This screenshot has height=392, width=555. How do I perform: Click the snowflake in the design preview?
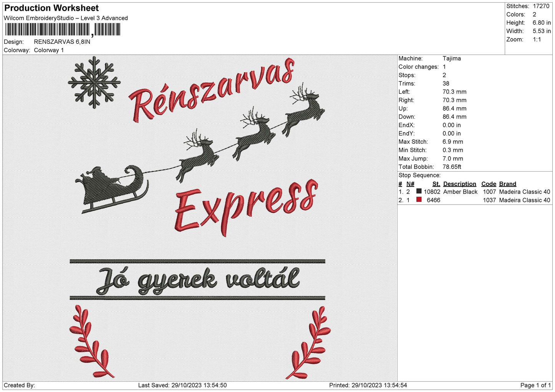coord(94,82)
